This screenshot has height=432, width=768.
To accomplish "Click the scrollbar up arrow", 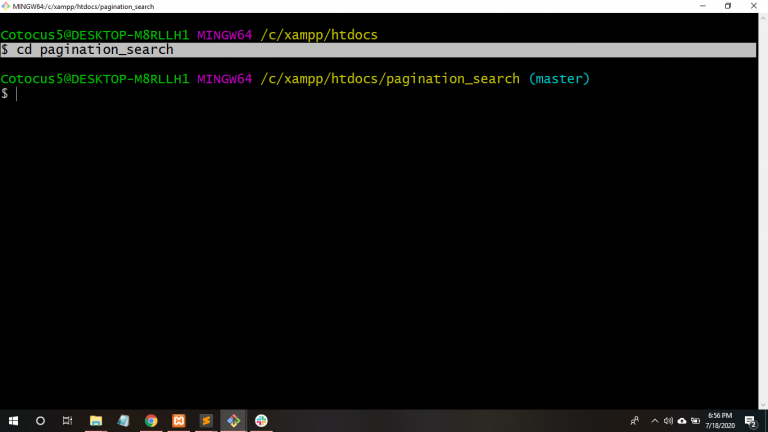I will (763, 18).
